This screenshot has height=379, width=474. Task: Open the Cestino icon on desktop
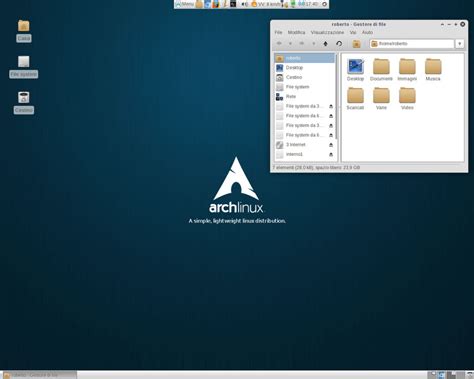(x=24, y=102)
